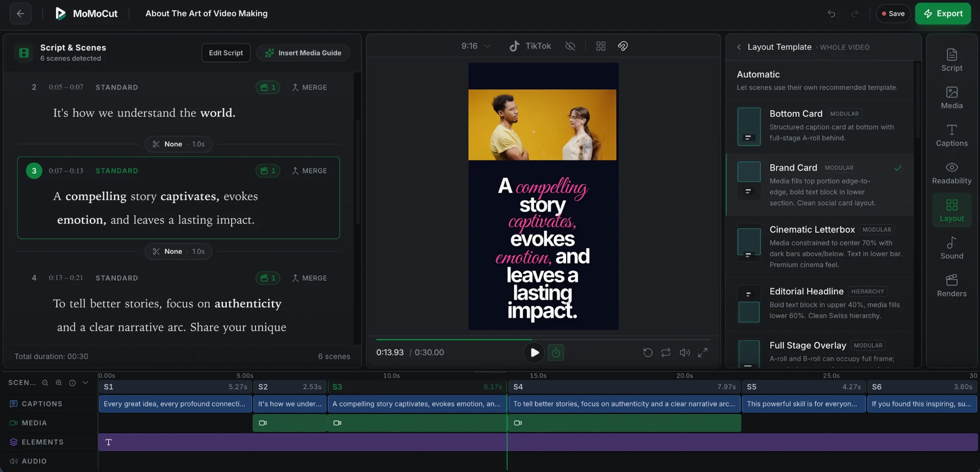Restart playback with the rewind icon
Screen dimensions: 980x472
(648, 352)
